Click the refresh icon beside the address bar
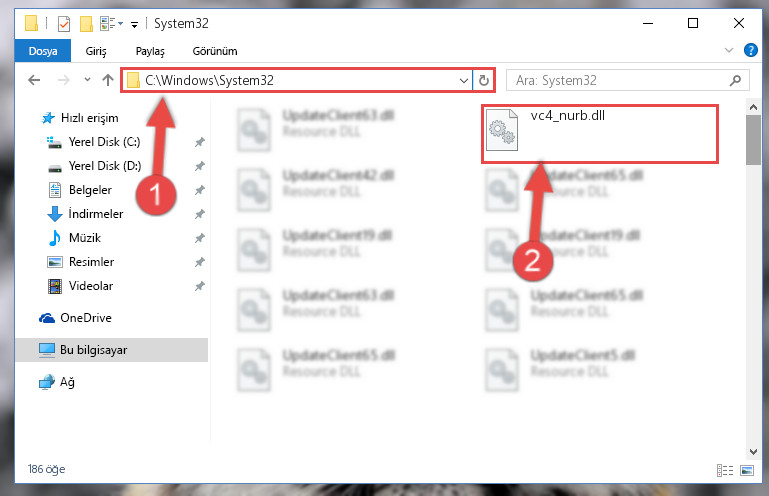769x496 pixels. coord(484,80)
